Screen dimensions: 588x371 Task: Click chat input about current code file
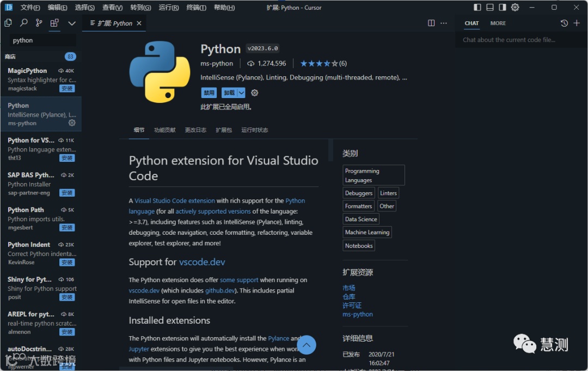521,40
